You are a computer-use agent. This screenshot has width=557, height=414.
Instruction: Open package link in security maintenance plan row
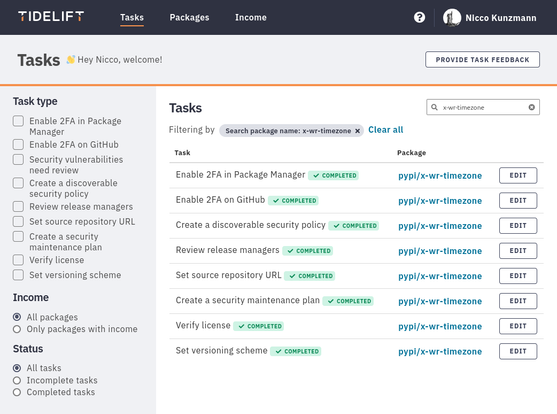pos(440,301)
